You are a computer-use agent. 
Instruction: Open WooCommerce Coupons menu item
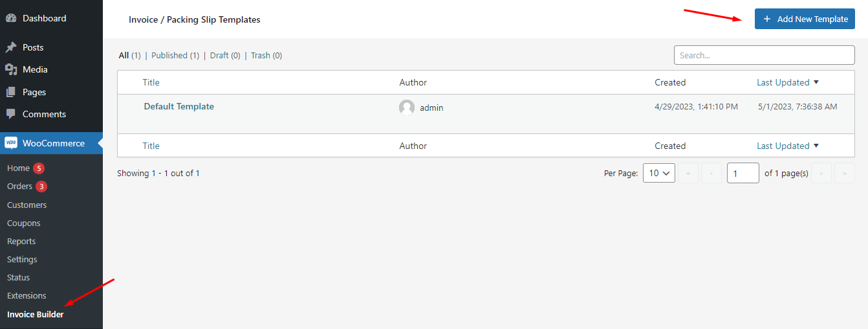tap(24, 223)
